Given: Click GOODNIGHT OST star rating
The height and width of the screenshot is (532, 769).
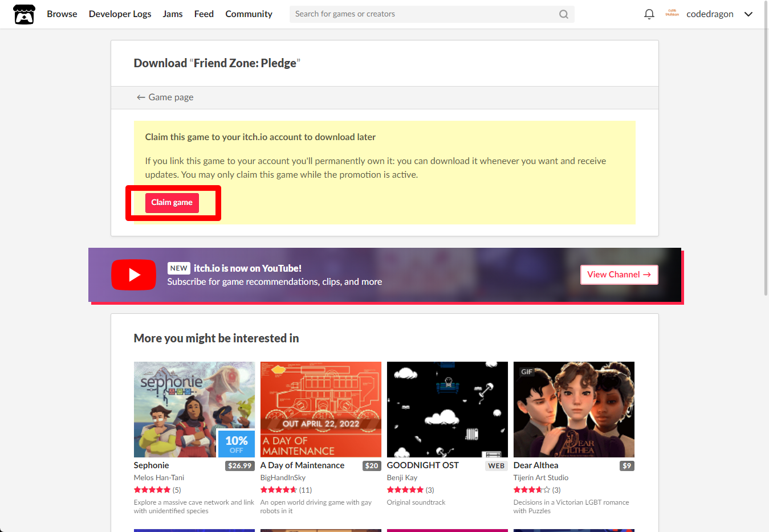Looking at the screenshot, I should [405, 490].
